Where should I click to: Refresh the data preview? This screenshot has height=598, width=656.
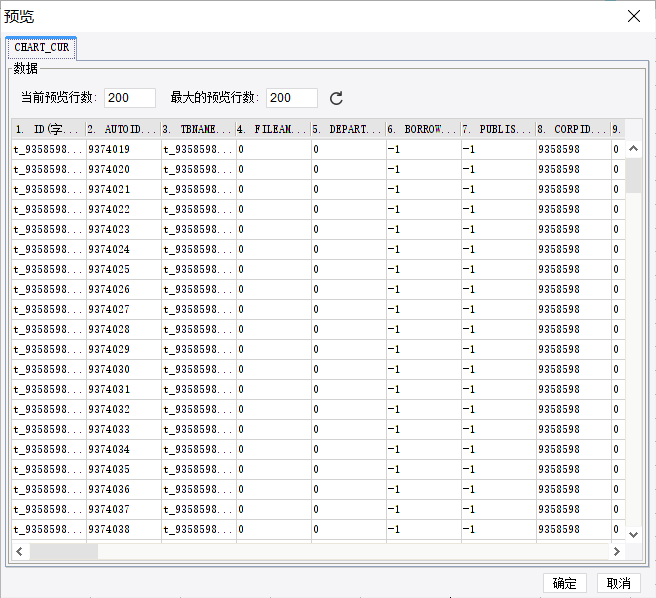(336, 98)
